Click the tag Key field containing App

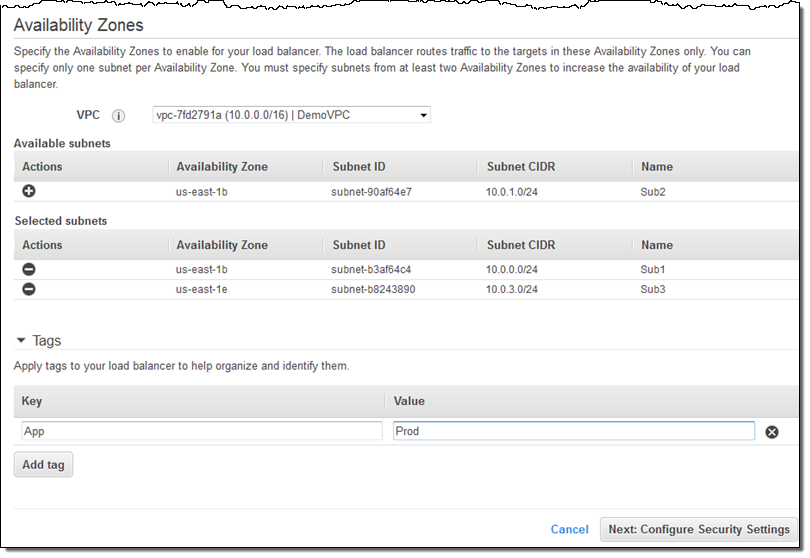(202, 431)
